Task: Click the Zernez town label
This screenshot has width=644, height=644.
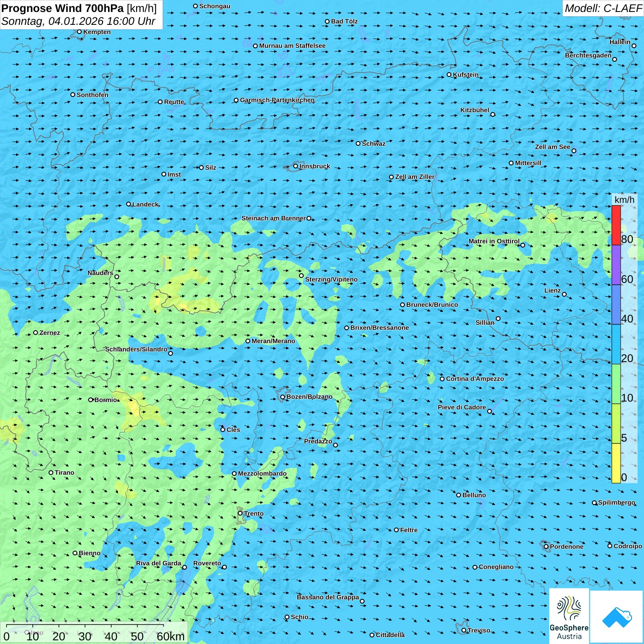Action: click(x=50, y=333)
